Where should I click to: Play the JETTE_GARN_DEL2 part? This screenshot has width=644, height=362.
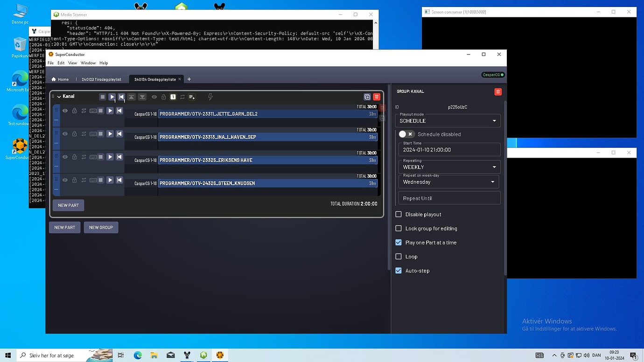click(x=110, y=111)
